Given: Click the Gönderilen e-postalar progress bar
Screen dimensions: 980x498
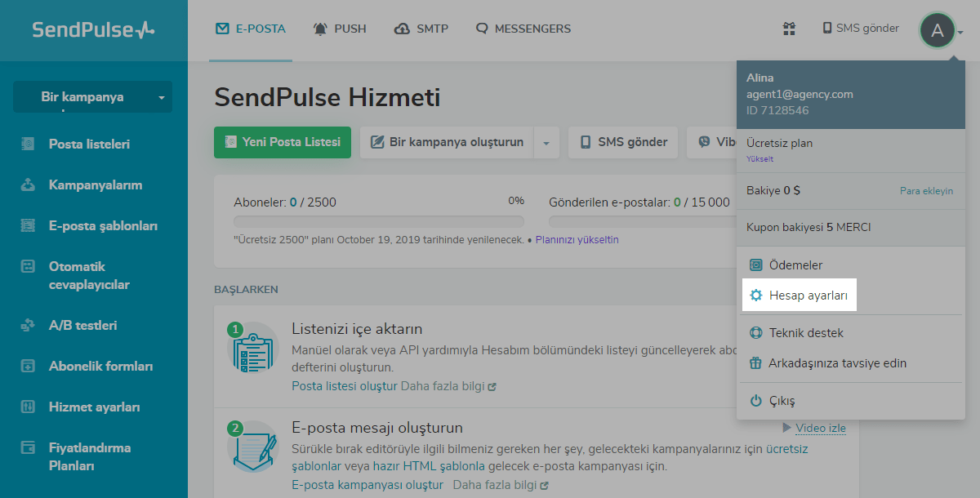Looking at the screenshot, I should (643, 221).
